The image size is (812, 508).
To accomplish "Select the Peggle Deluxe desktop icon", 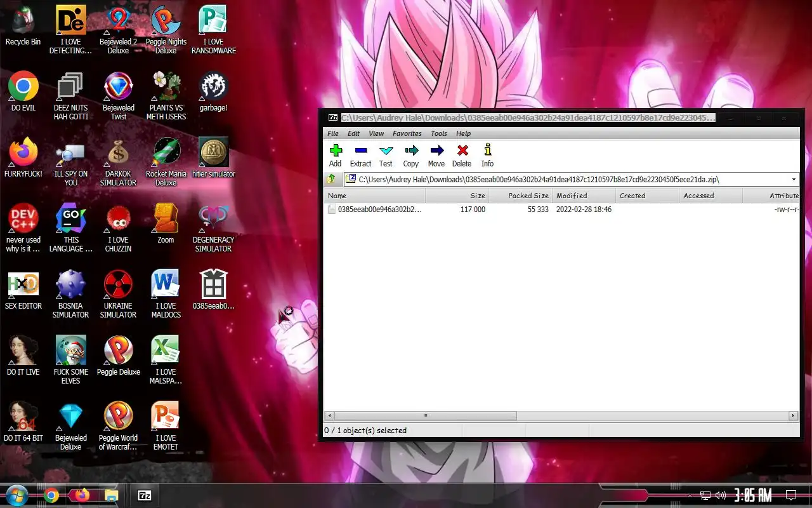I will click(118, 356).
